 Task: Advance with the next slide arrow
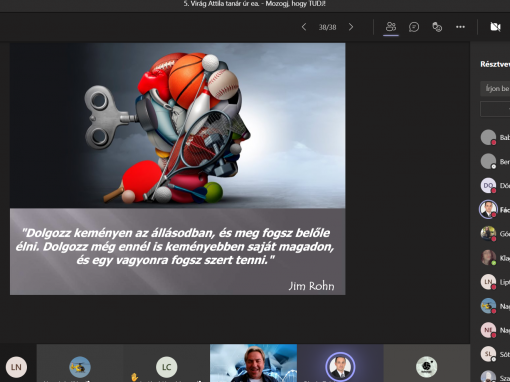click(x=351, y=27)
